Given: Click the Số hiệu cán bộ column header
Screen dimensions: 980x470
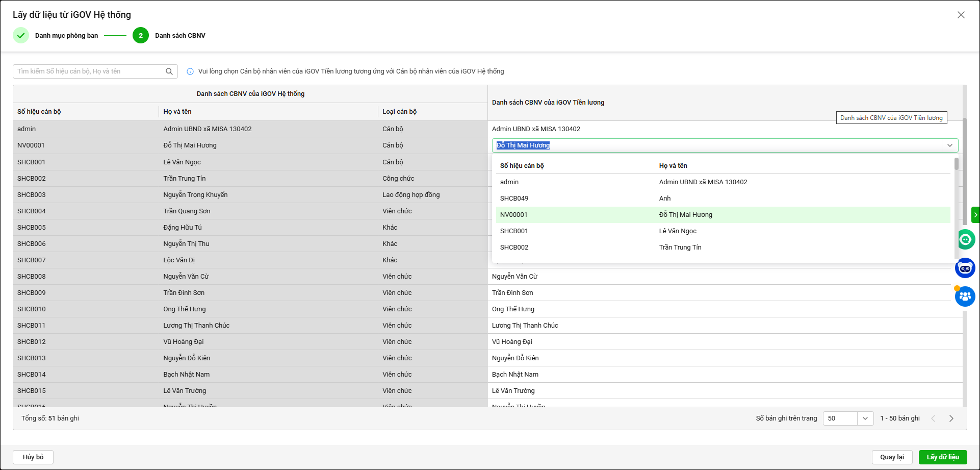Looking at the screenshot, I should [86, 112].
